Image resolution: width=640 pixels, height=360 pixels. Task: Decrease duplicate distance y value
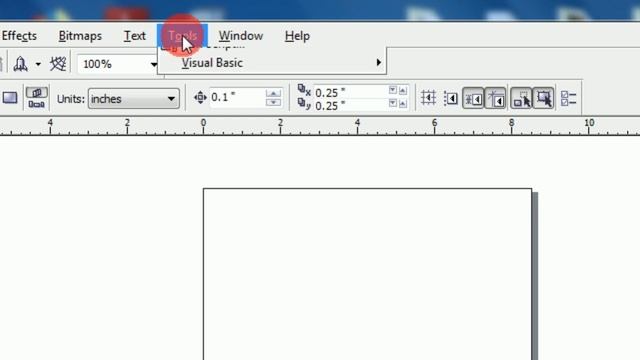pos(393,104)
